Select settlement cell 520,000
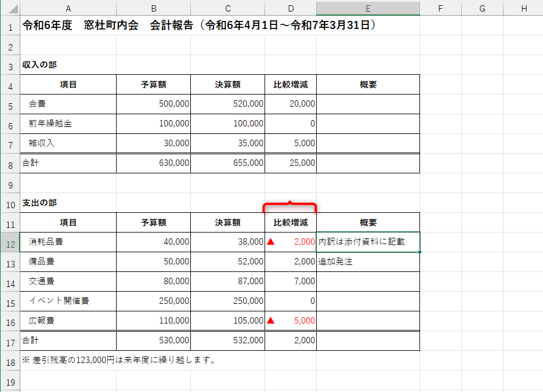Viewport: 543px width, 392px height. (227, 104)
